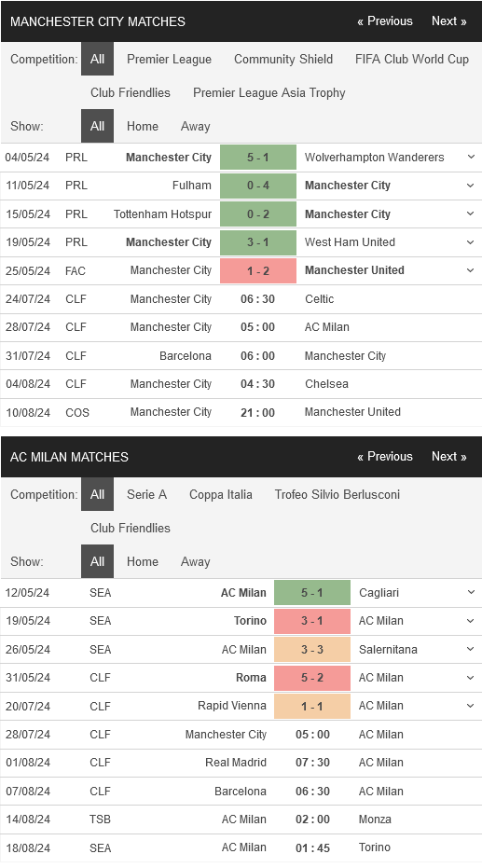Filter Manchester City by FIFA Club World Cup

[412, 60]
